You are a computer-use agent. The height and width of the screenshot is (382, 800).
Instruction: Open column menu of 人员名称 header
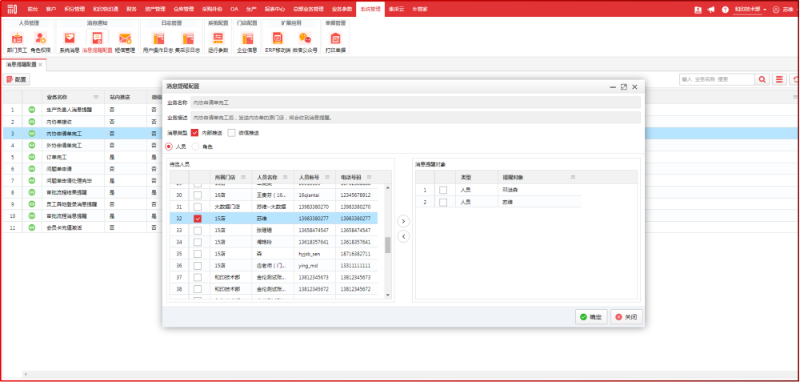285,177
